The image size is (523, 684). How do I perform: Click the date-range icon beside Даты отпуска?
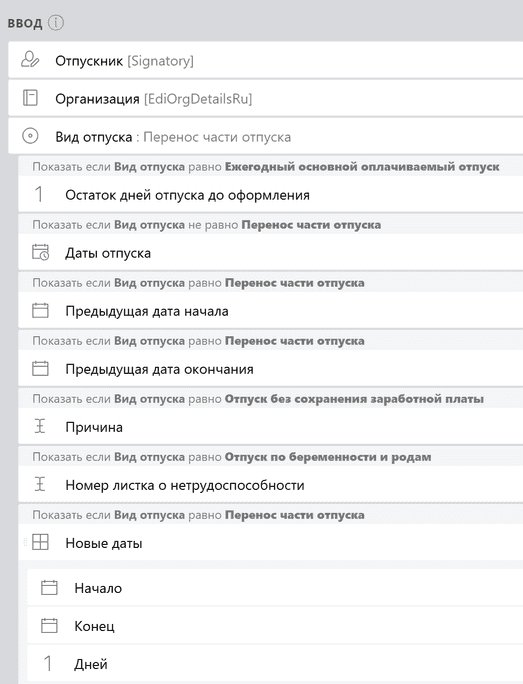point(41,253)
